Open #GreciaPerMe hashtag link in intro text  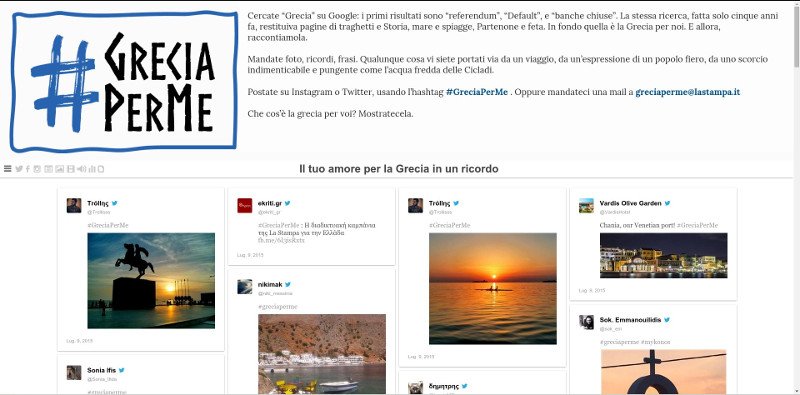pyautogui.click(x=477, y=92)
